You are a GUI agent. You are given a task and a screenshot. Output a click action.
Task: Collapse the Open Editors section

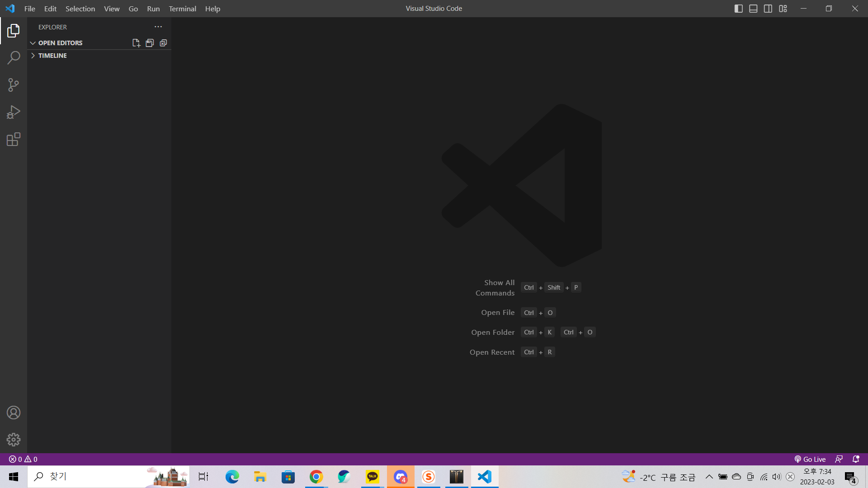coord(60,43)
